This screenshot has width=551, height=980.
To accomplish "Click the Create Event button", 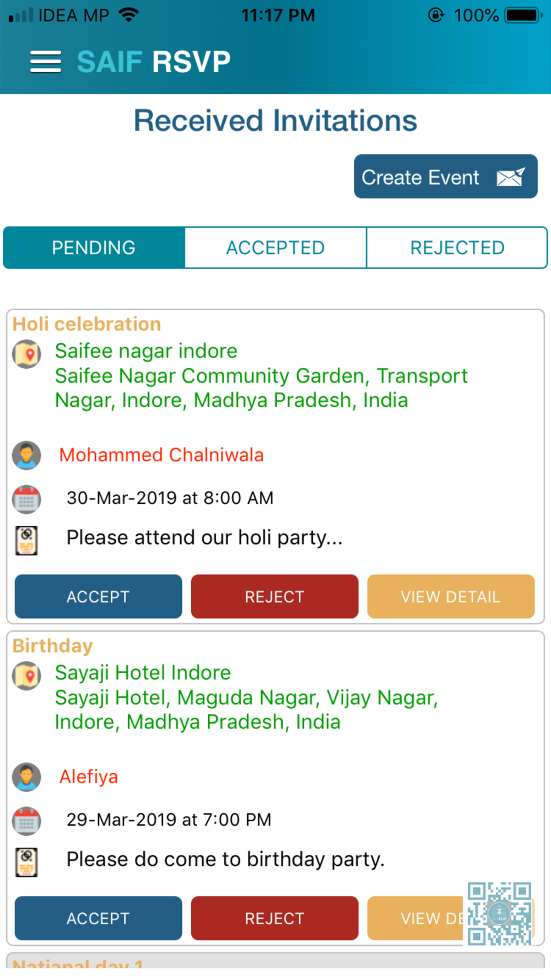I will tap(446, 176).
